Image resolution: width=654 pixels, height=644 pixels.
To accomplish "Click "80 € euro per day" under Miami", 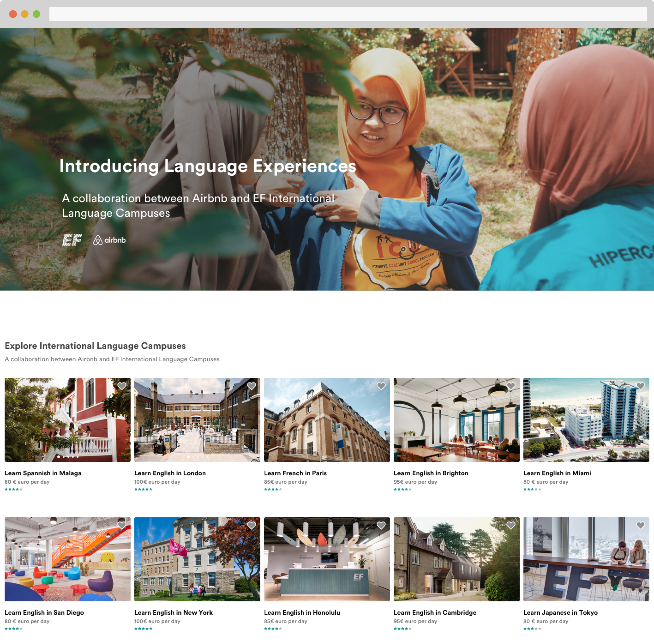I will point(546,482).
